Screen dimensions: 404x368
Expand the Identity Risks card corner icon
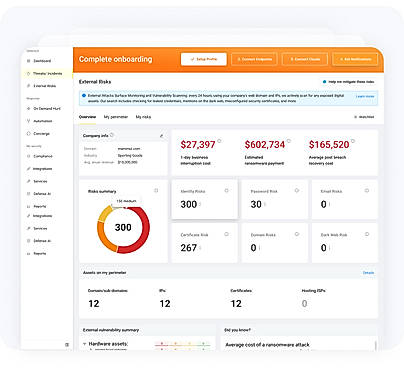click(226, 191)
